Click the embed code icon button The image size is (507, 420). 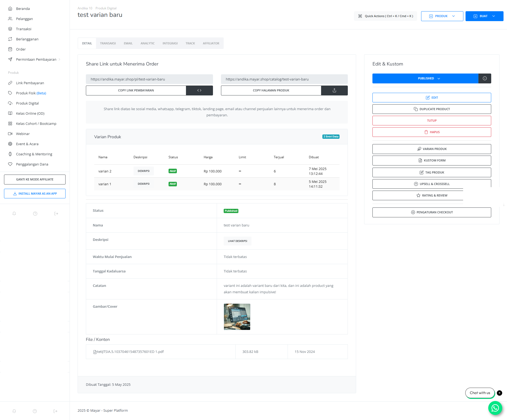[x=199, y=90]
